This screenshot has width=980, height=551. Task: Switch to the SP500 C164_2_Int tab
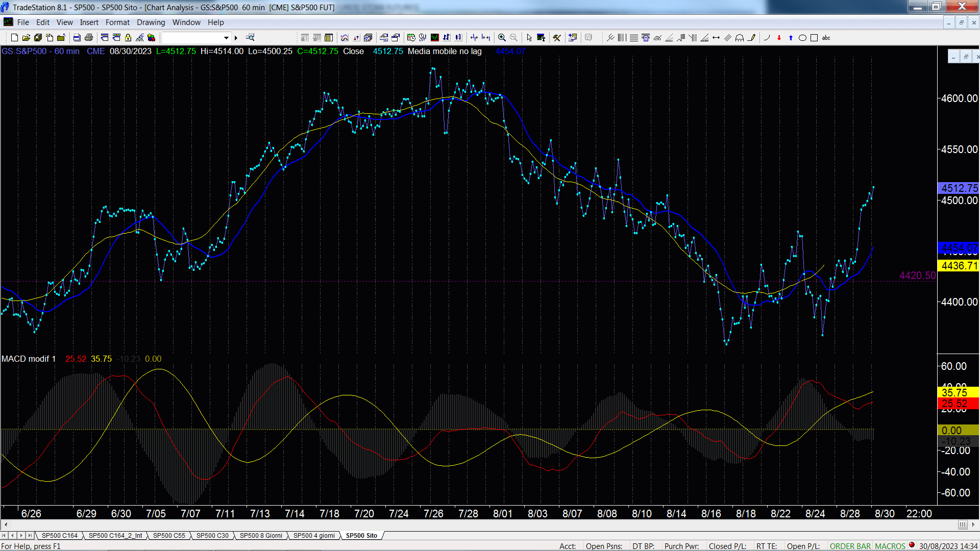115,535
